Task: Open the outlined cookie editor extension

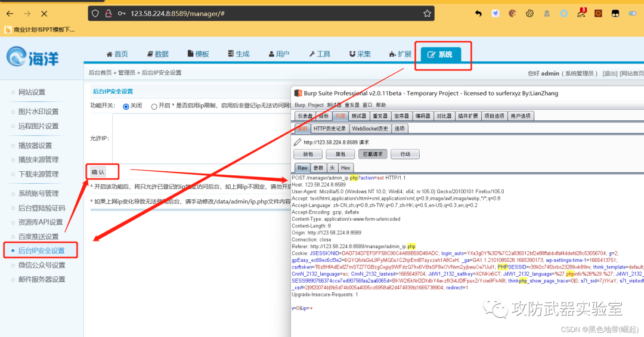Action: coord(530,14)
